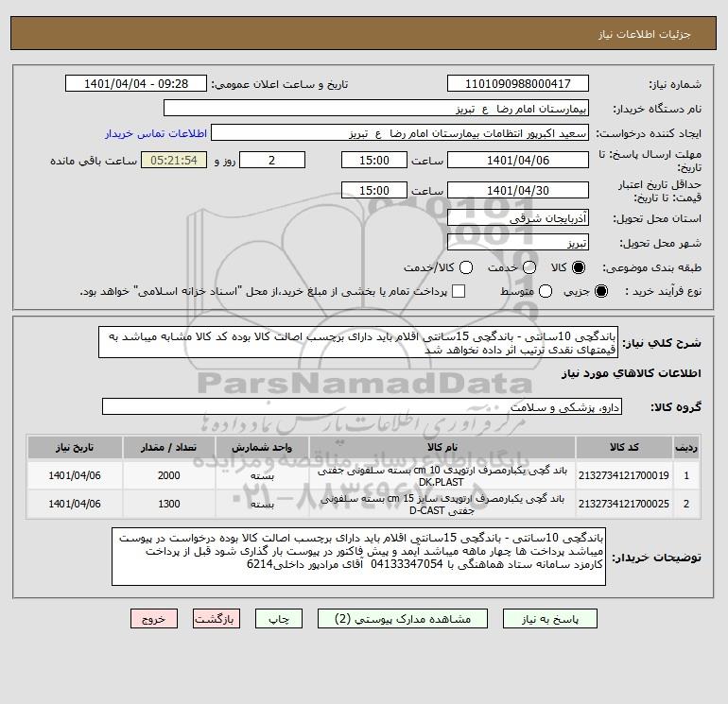This screenshot has height=704, width=728.
Task: Click the DK.PLAST product name cell
Action: pos(442,475)
